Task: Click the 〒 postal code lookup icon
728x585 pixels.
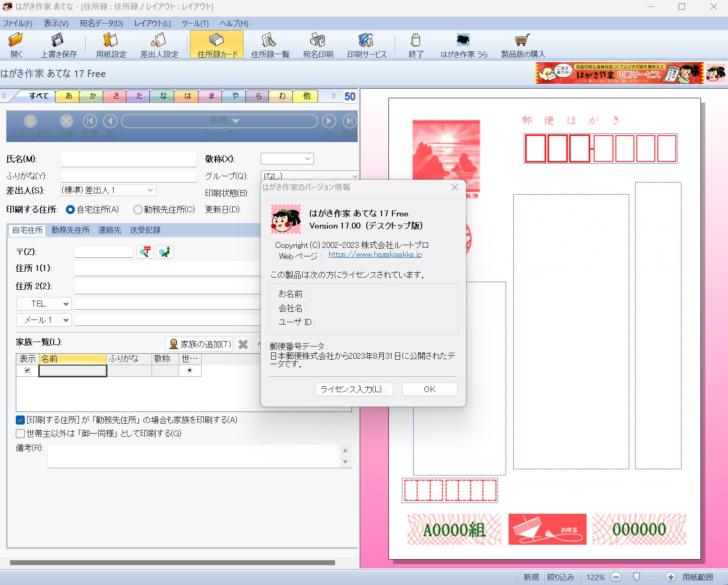Action: [145, 251]
